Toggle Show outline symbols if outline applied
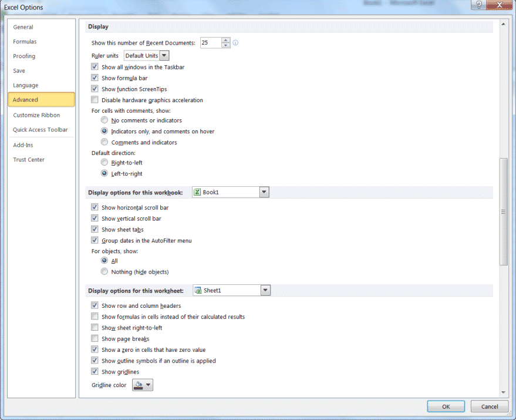Image resolution: width=516 pixels, height=420 pixels. point(95,360)
